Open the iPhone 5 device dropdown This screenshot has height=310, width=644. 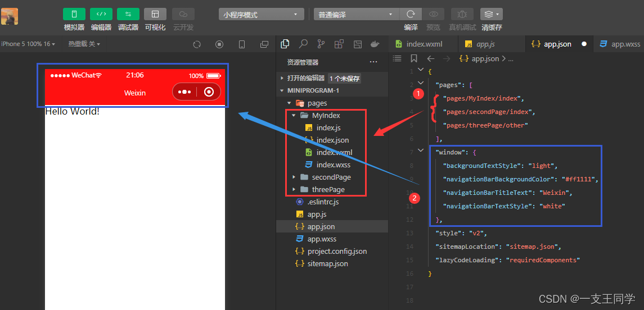pyautogui.click(x=28, y=44)
